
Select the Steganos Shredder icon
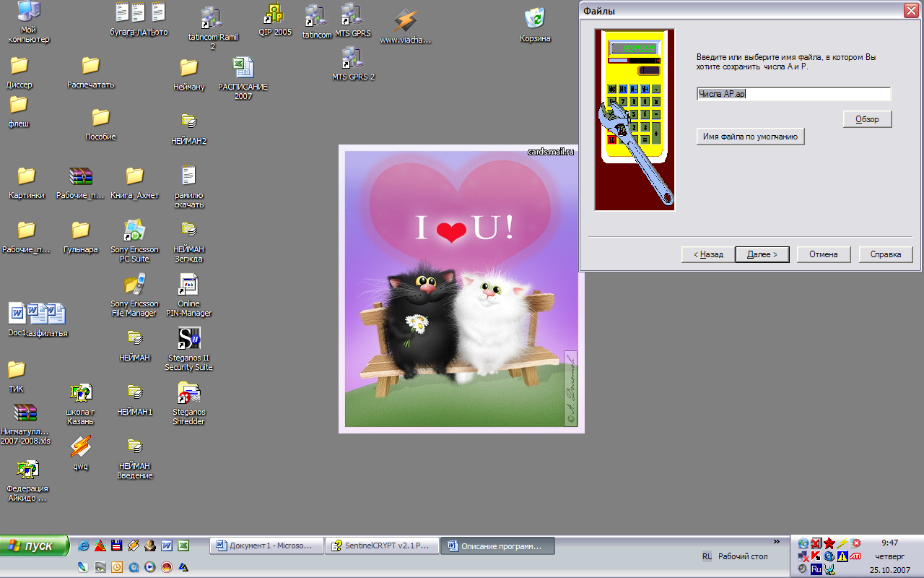click(188, 403)
